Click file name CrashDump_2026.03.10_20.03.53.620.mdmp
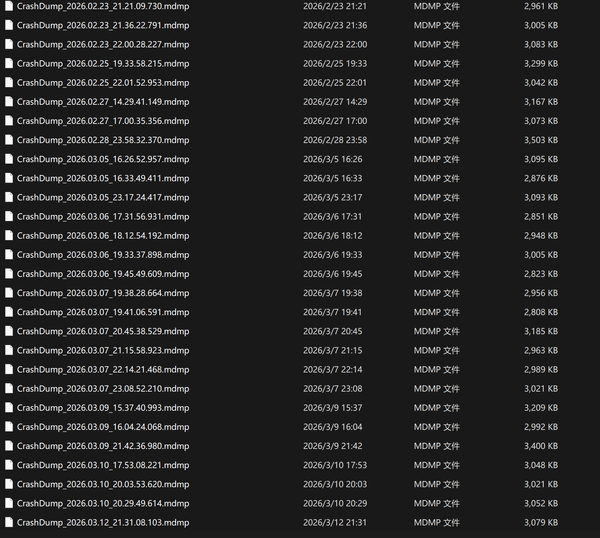 [102, 484]
